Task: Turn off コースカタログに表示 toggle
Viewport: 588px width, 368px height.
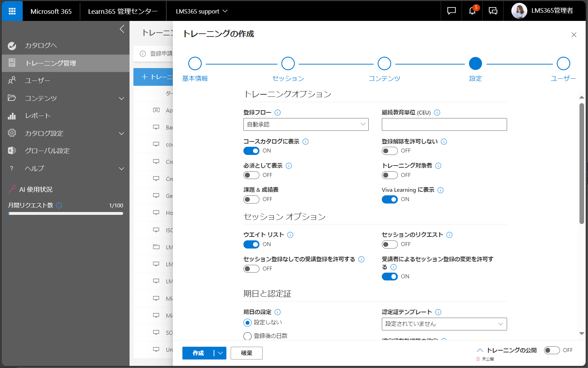Action: [251, 151]
